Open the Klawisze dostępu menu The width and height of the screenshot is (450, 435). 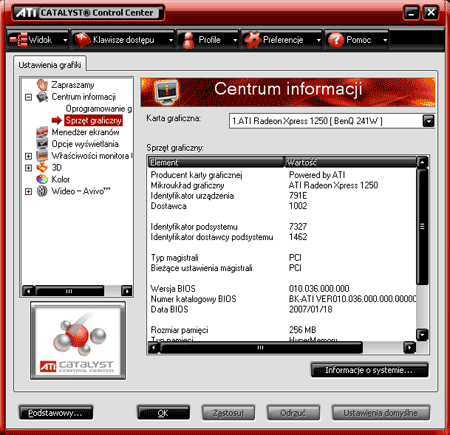point(123,40)
